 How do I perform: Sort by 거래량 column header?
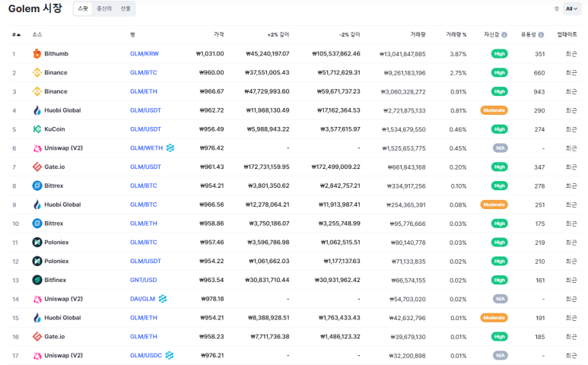click(418, 34)
